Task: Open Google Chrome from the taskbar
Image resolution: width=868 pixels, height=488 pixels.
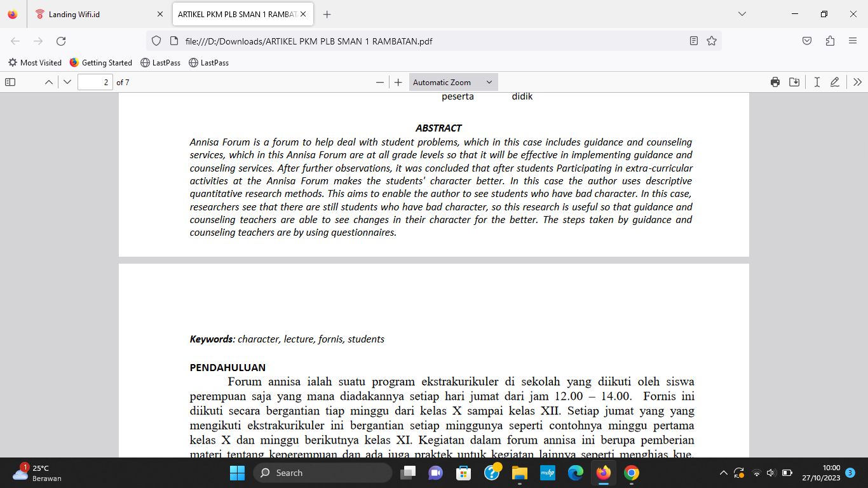Action: pyautogui.click(x=632, y=473)
